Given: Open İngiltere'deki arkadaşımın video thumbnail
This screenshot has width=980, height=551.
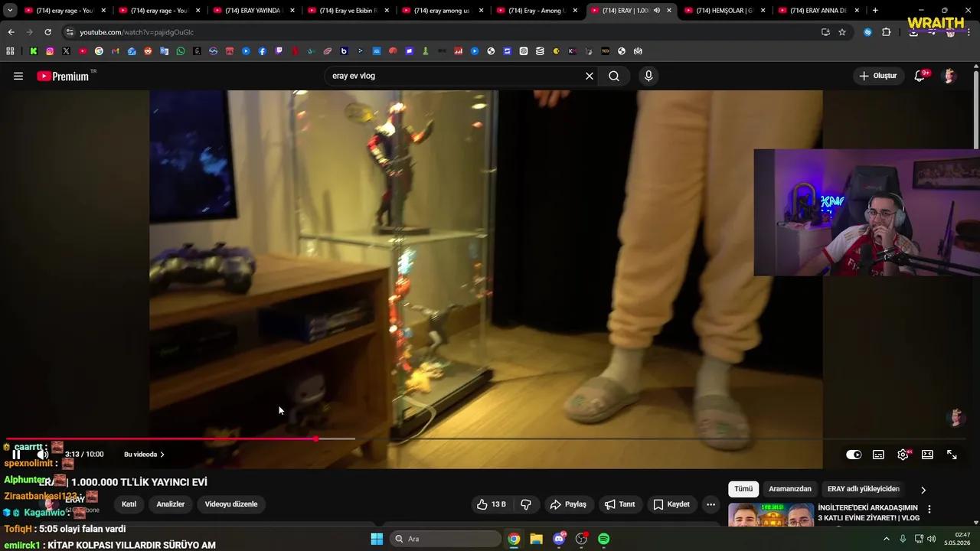Looking at the screenshot, I should pyautogui.click(x=771, y=515).
